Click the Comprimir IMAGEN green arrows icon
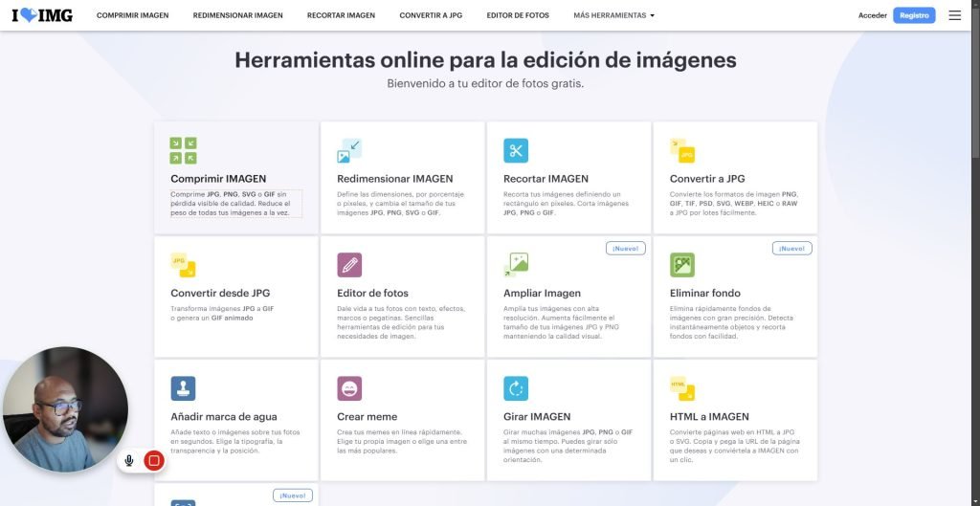 pyautogui.click(x=183, y=150)
